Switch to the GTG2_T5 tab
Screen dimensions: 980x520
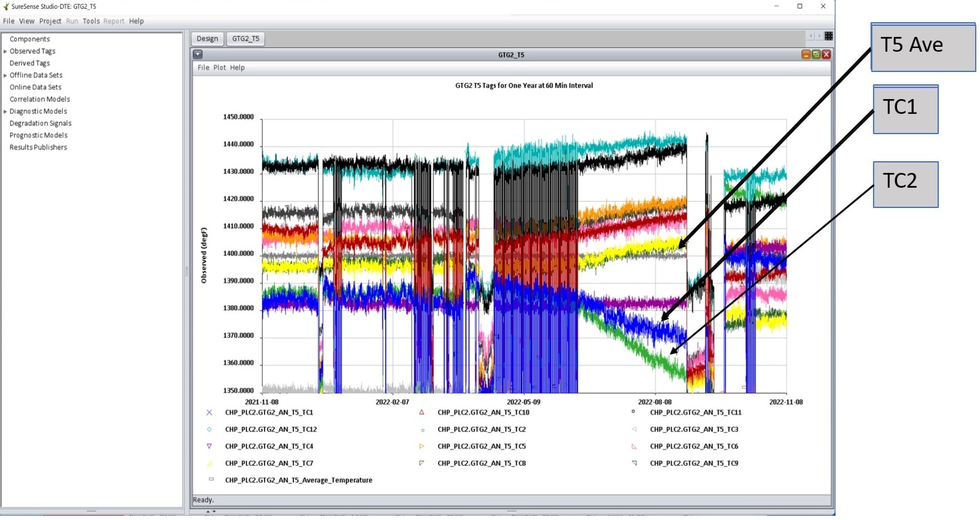[x=245, y=38]
